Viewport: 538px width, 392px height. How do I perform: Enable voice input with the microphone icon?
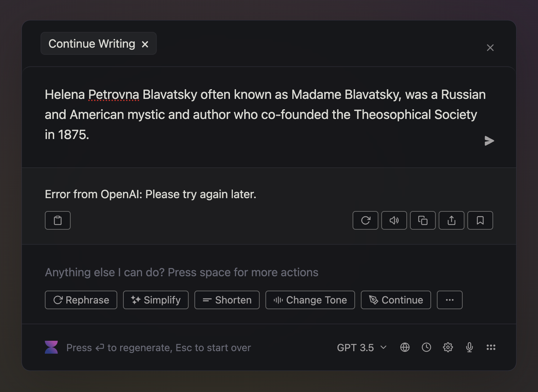(469, 347)
